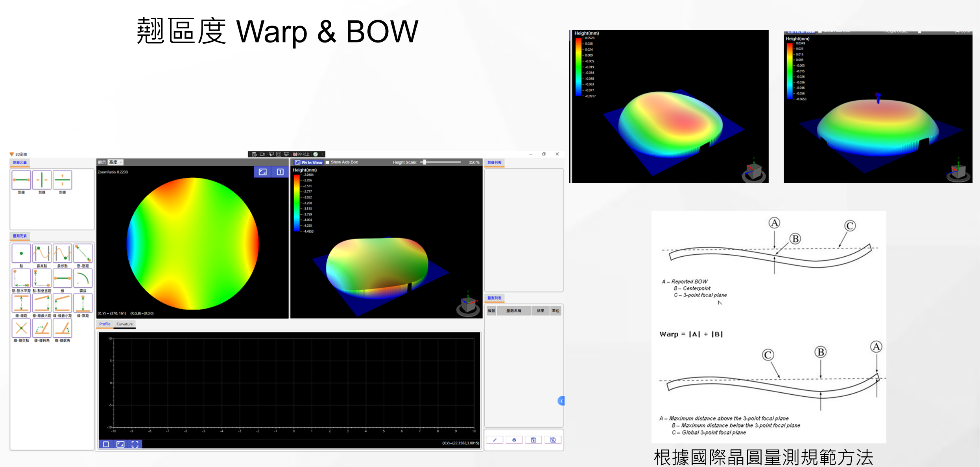This screenshot has height=467, width=980.
Task: Choose the 最高點 highest-point tool
Action: click(x=42, y=254)
